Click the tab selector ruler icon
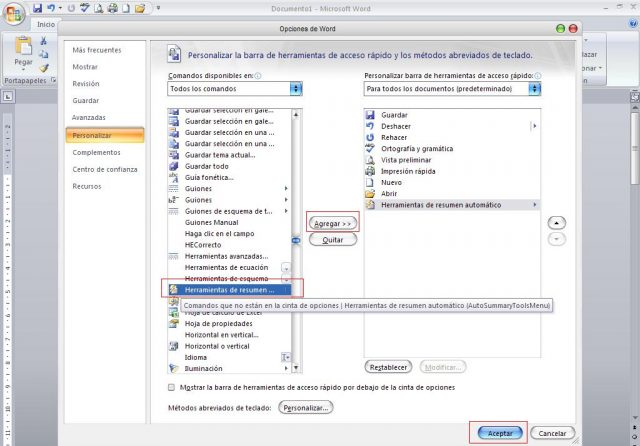 [x=8, y=97]
